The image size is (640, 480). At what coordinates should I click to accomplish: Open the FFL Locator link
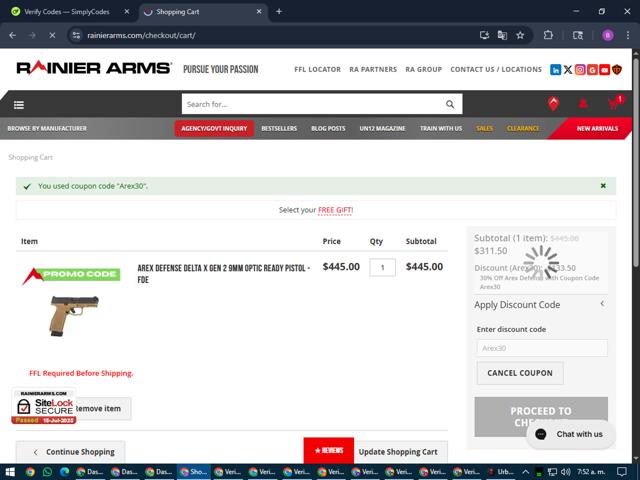(x=318, y=69)
